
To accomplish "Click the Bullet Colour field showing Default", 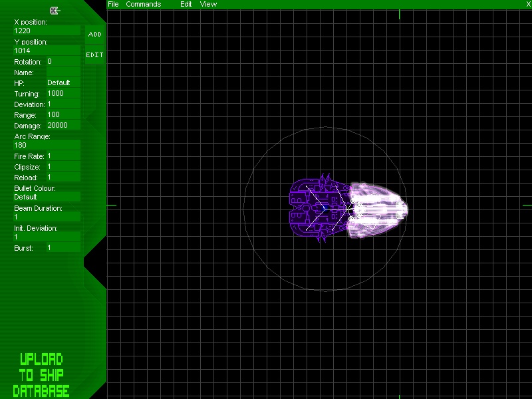I will [47, 197].
